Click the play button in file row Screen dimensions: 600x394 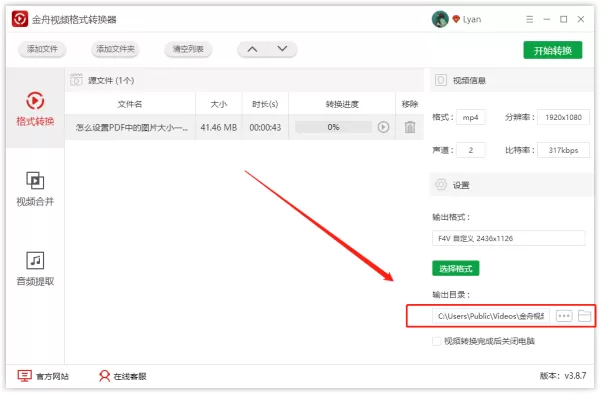pyautogui.click(x=383, y=127)
